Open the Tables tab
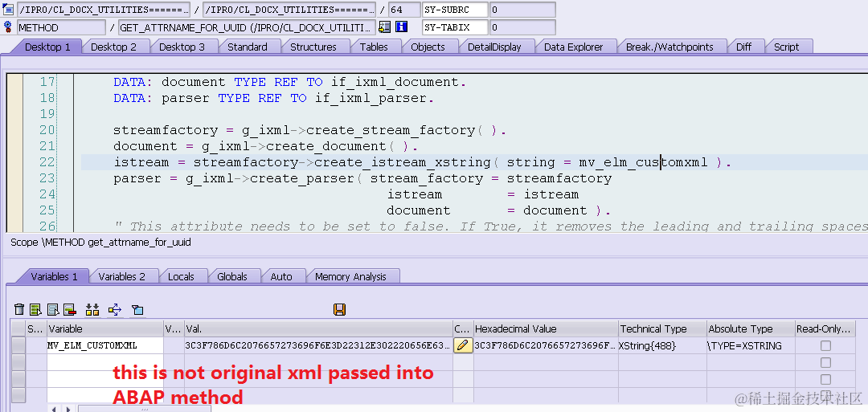Image resolution: width=868 pixels, height=412 pixels. coord(374,47)
